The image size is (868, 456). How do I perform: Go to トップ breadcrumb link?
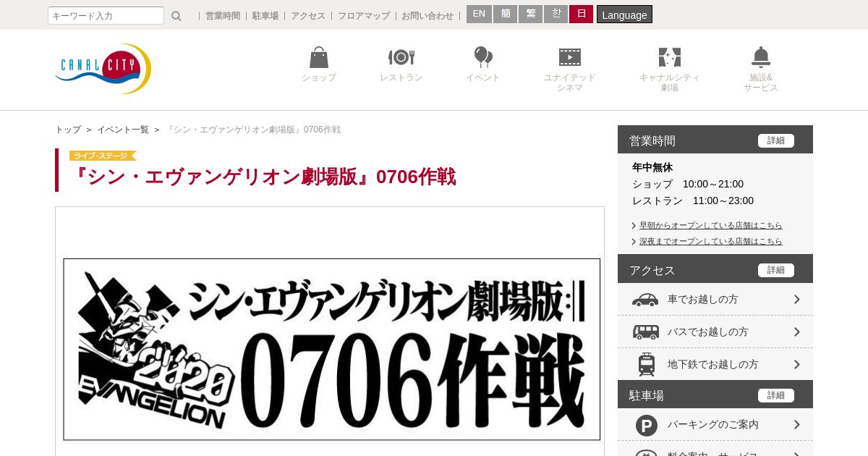tap(68, 130)
